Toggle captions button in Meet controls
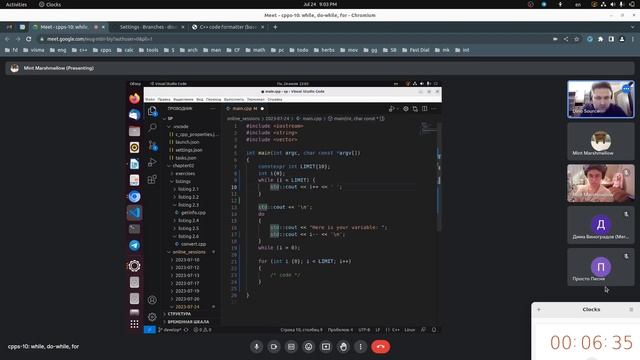Image resolution: width=640 pixels, height=360 pixels. [x=291, y=347]
